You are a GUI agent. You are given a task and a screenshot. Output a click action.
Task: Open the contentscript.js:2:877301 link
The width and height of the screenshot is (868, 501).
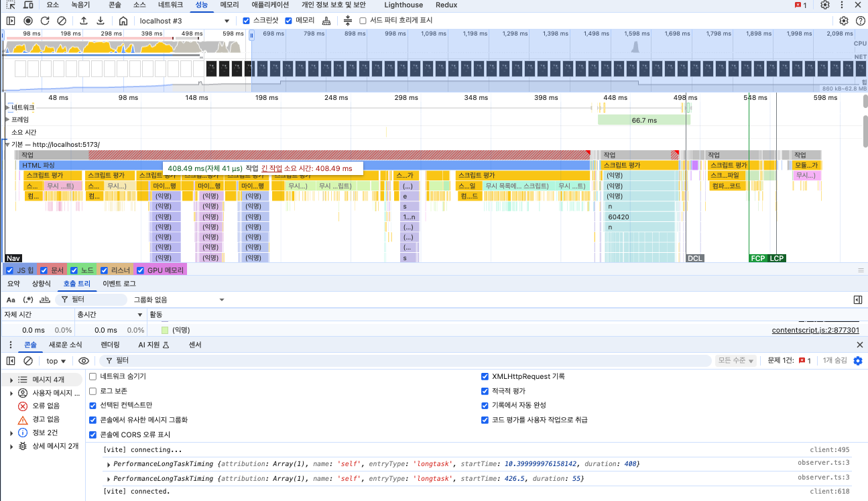point(816,330)
